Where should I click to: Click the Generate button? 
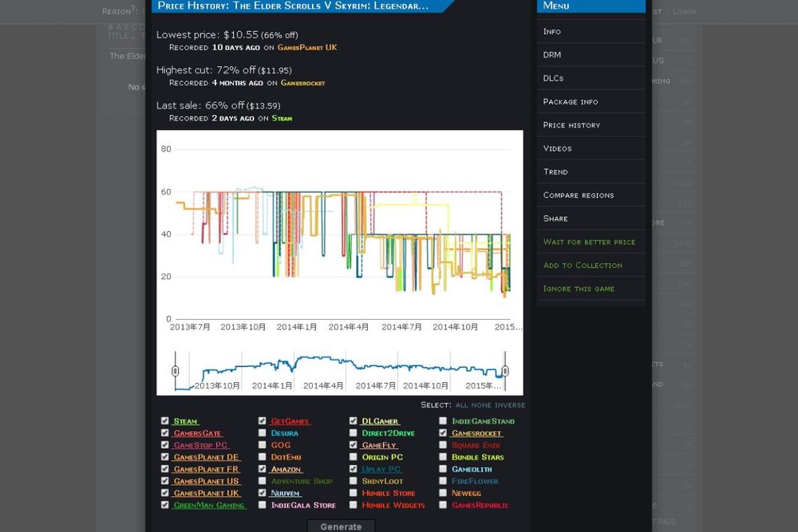coord(341,526)
